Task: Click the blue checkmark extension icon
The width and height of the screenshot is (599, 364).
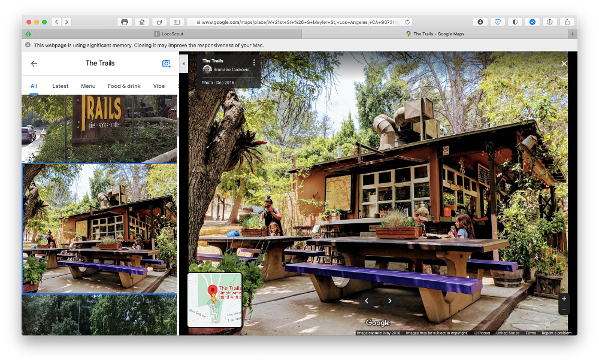Action: tap(532, 22)
